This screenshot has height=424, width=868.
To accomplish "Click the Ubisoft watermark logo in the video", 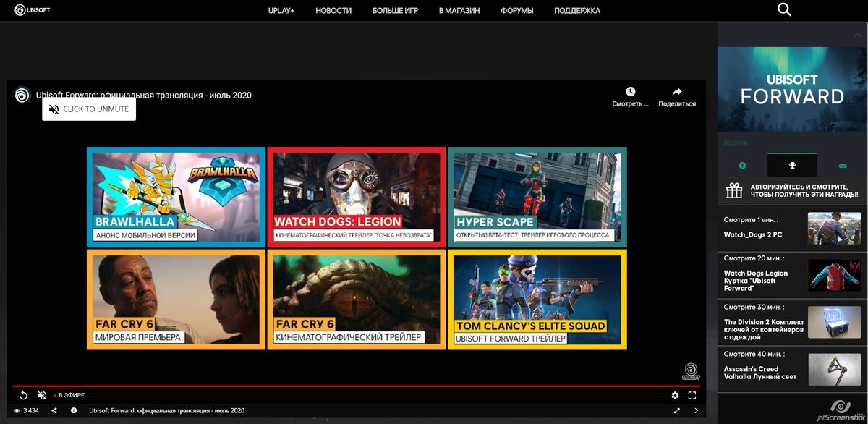I will [x=690, y=370].
